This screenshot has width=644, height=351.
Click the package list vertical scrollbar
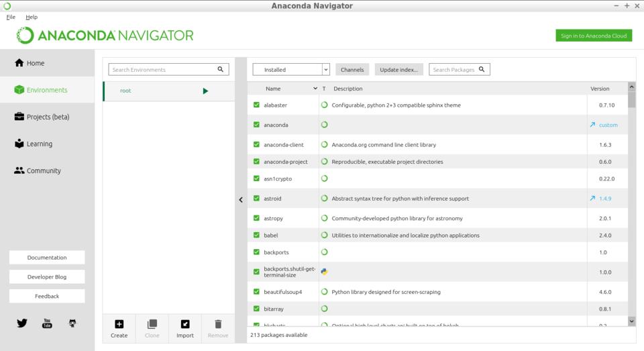(x=631, y=201)
